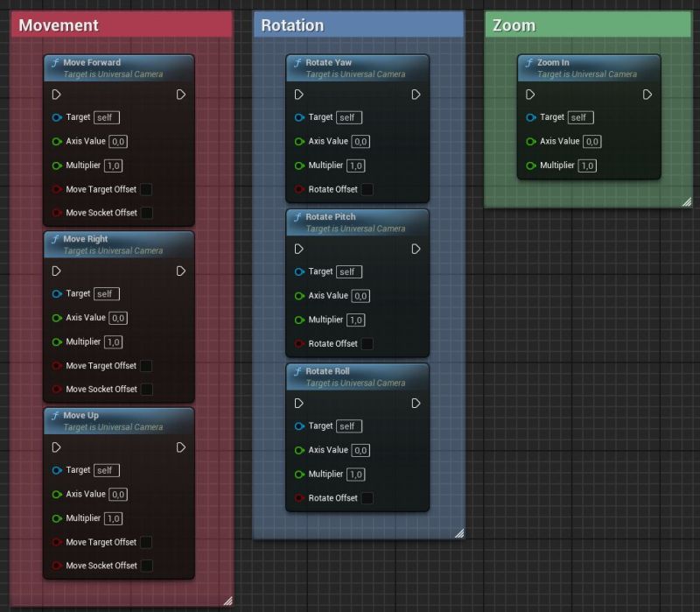Image resolution: width=700 pixels, height=612 pixels.
Task: Click the exec input pin on Rotate Yaw
Action: tap(298, 95)
